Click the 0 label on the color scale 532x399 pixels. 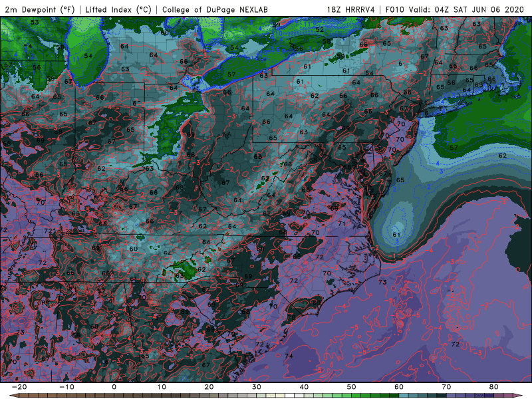(114, 387)
